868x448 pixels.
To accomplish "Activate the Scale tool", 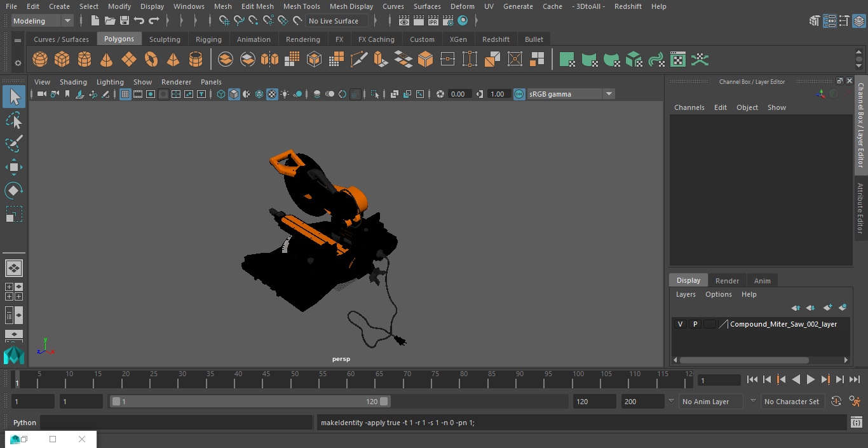I will (x=14, y=214).
